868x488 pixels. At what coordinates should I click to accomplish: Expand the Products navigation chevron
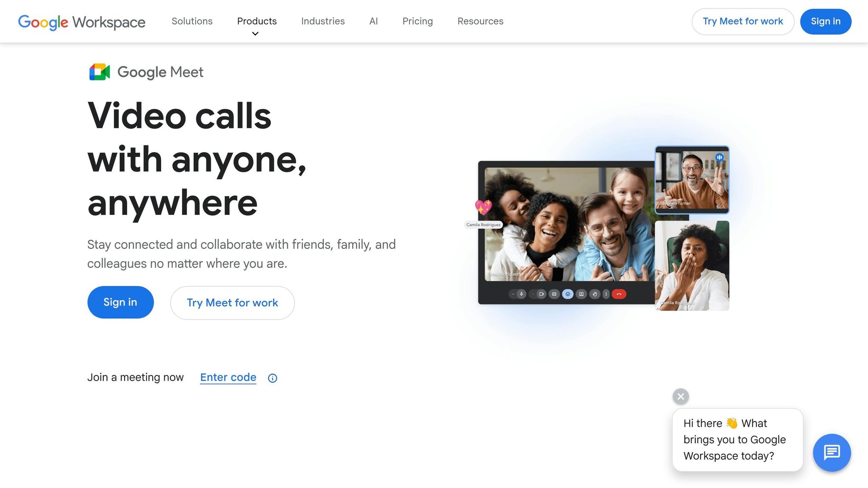pyautogui.click(x=255, y=33)
